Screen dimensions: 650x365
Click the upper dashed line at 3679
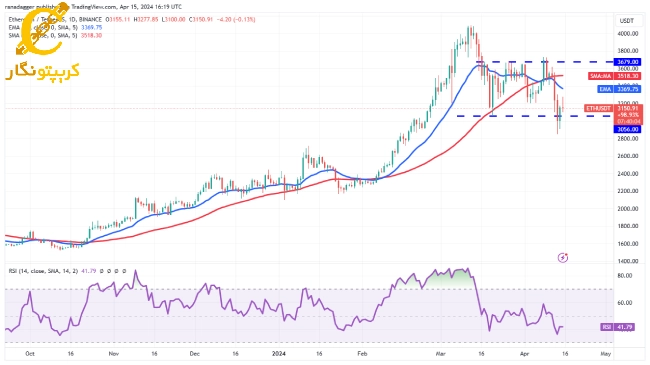(543, 62)
